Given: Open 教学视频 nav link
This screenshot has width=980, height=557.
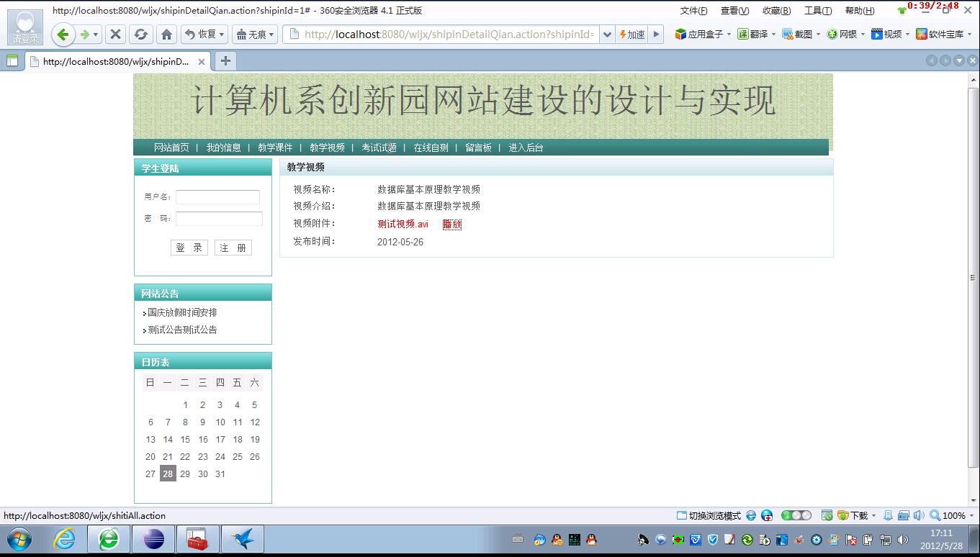Looking at the screenshot, I should click(x=327, y=148).
